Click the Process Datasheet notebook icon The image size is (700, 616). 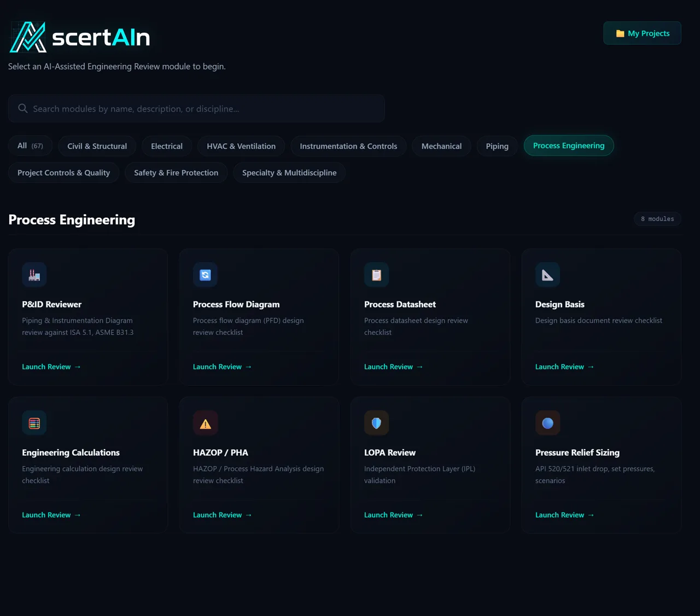point(376,275)
